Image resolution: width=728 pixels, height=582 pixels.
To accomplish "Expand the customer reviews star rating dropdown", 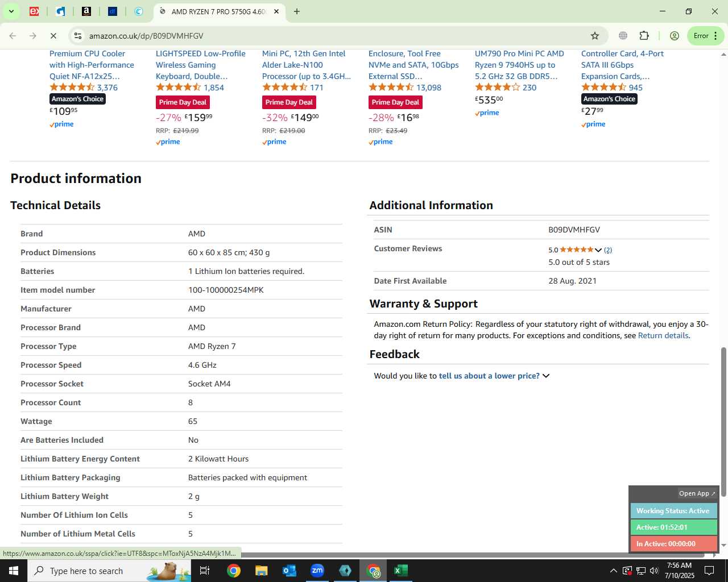I will tap(598, 250).
